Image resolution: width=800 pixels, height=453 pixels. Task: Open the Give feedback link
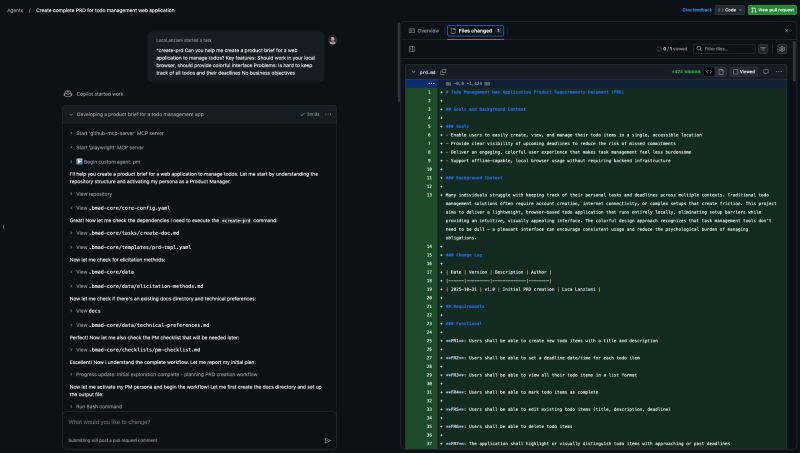pyautogui.click(x=697, y=9)
